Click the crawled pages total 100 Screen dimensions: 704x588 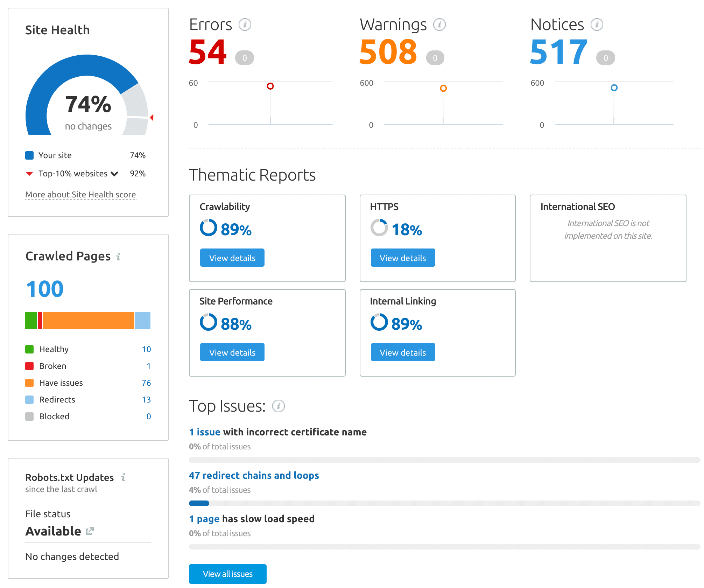[45, 289]
